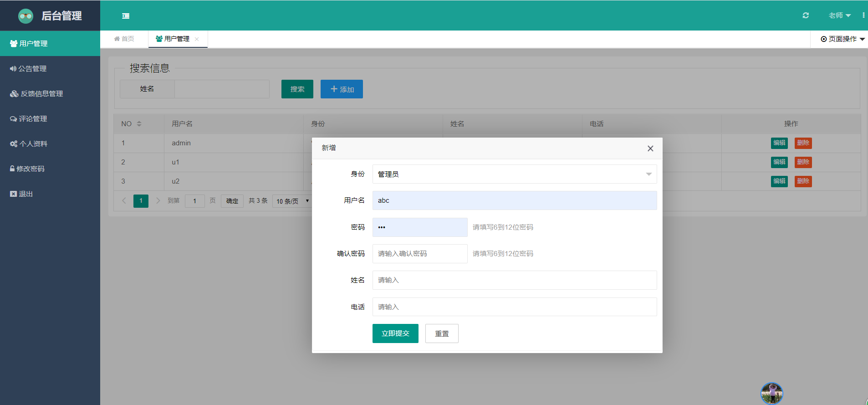868x405 pixels.
Task: Click the vertical more-options icon
Action: pos(863,15)
